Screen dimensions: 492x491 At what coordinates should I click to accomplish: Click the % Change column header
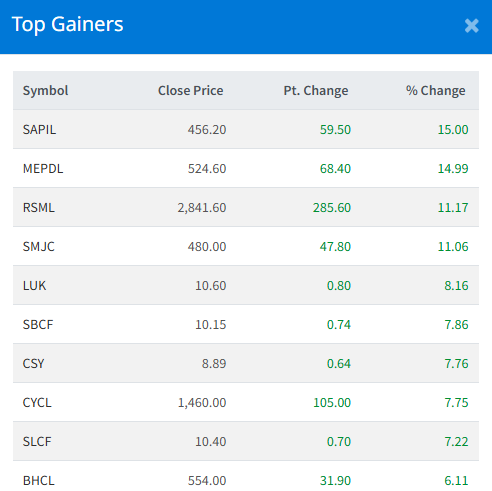click(x=435, y=91)
